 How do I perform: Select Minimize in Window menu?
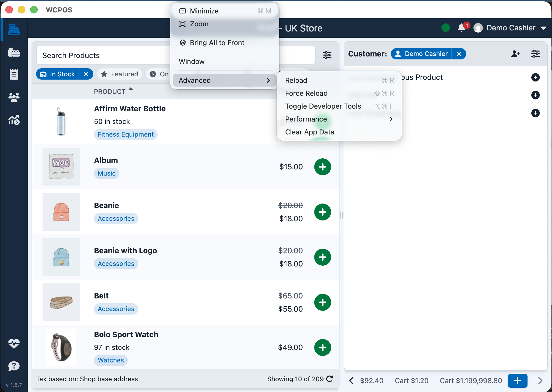(x=224, y=11)
